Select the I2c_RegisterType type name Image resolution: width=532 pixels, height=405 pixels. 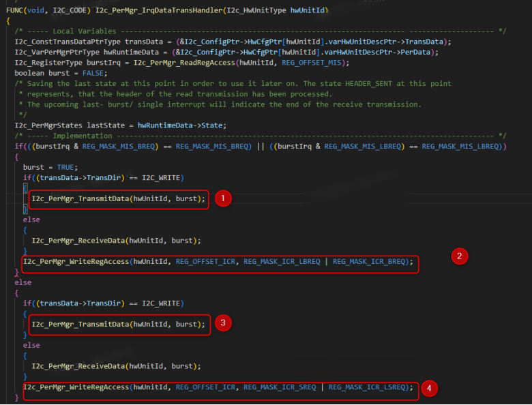pos(48,63)
